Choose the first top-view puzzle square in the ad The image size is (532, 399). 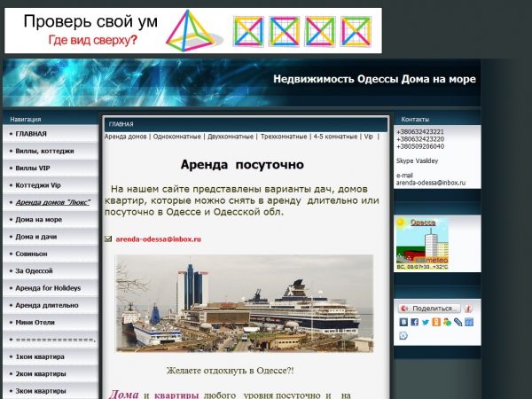click(248, 31)
